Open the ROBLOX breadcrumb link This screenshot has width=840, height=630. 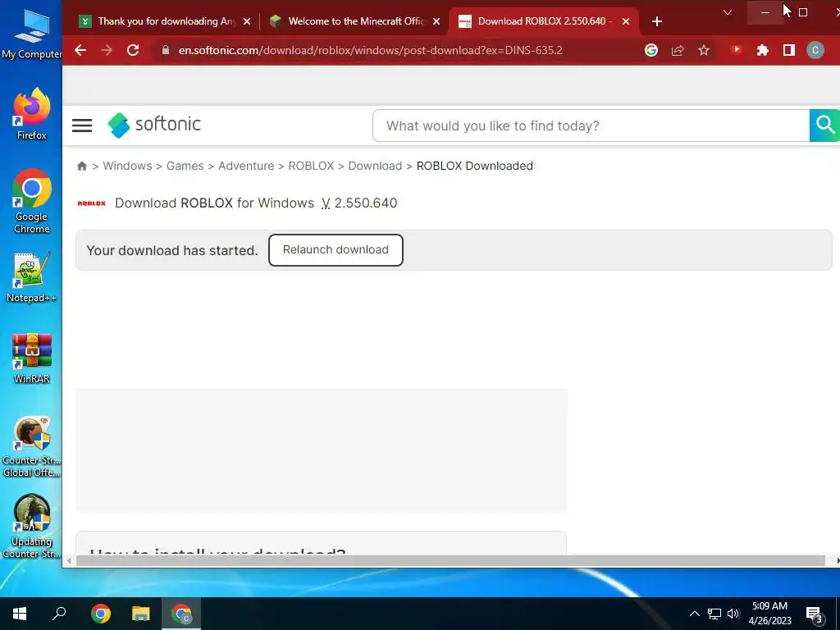point(311,166)
